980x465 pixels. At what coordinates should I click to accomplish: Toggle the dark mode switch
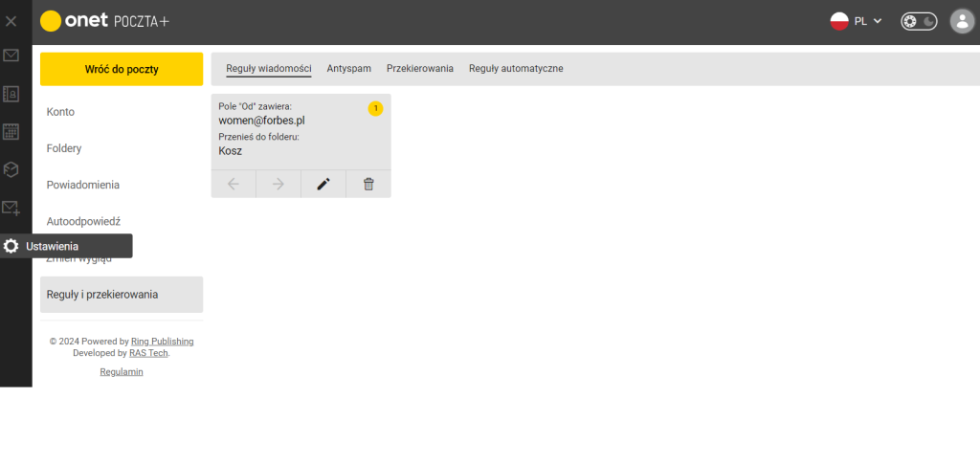919,21
